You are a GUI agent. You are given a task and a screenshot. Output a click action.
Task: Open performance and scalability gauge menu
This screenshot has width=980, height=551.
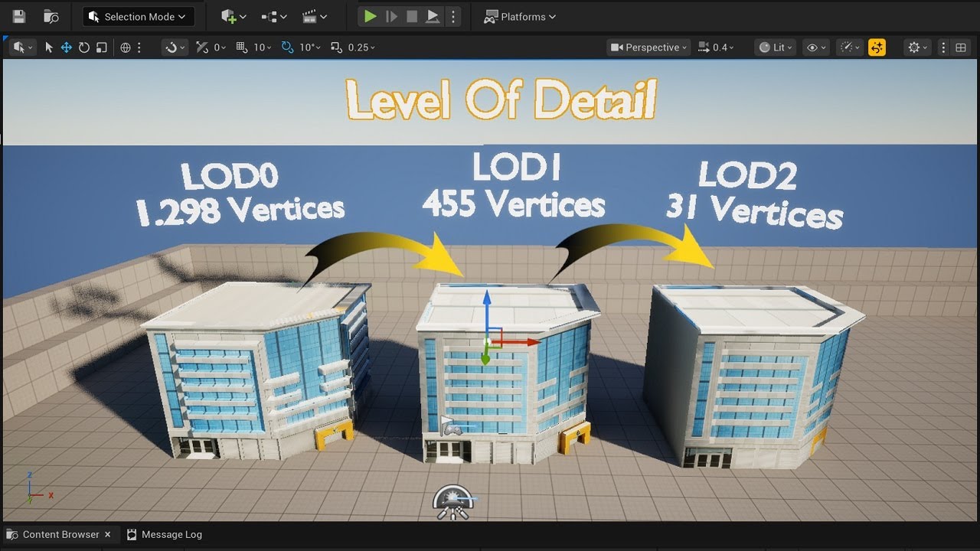pos(849,47)
